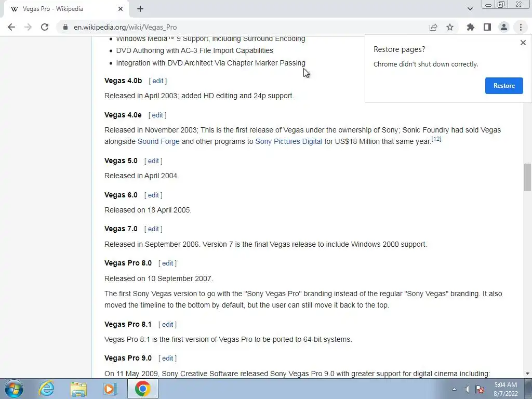Click the Restore button
This screenshot has width=532, height=399.
coord(504,86)
